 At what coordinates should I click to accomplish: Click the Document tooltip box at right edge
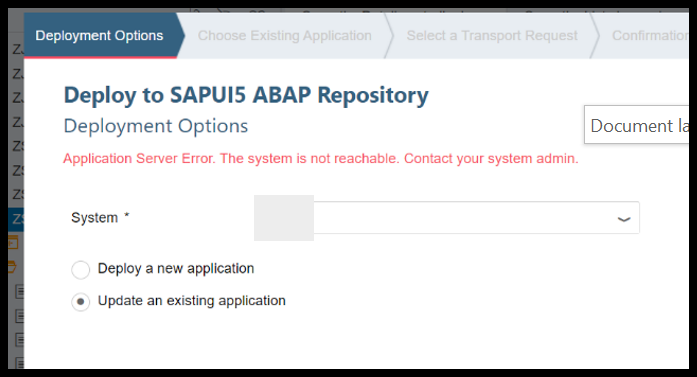click(x=637, y=125)
